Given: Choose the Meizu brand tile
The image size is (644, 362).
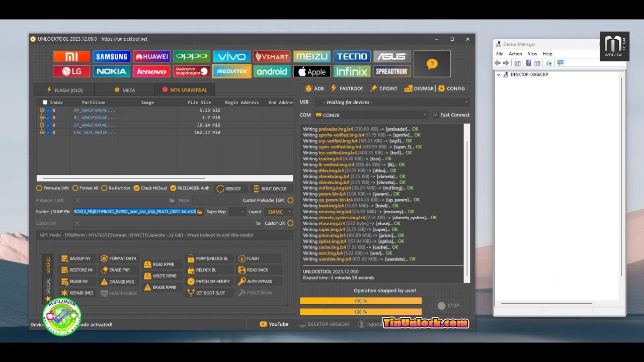Looking at the screenshot, I should click(x=312, y=56).
